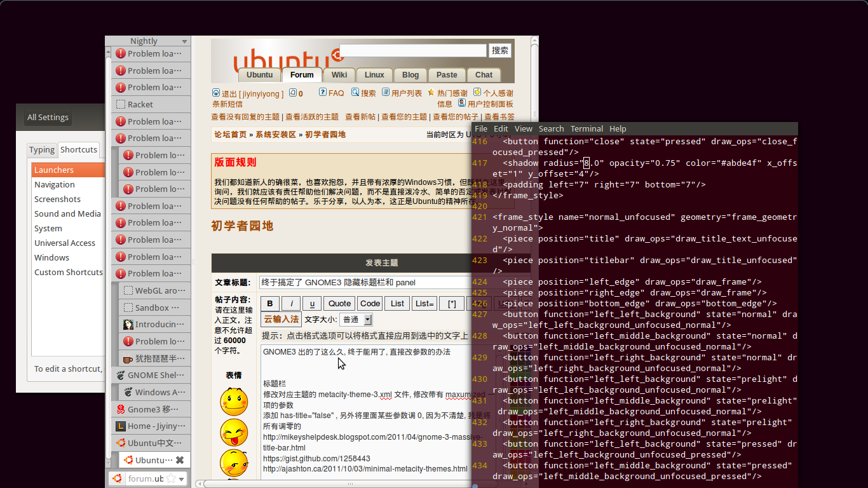
Task: Click the All Settings button
Action: coord(48,118)
